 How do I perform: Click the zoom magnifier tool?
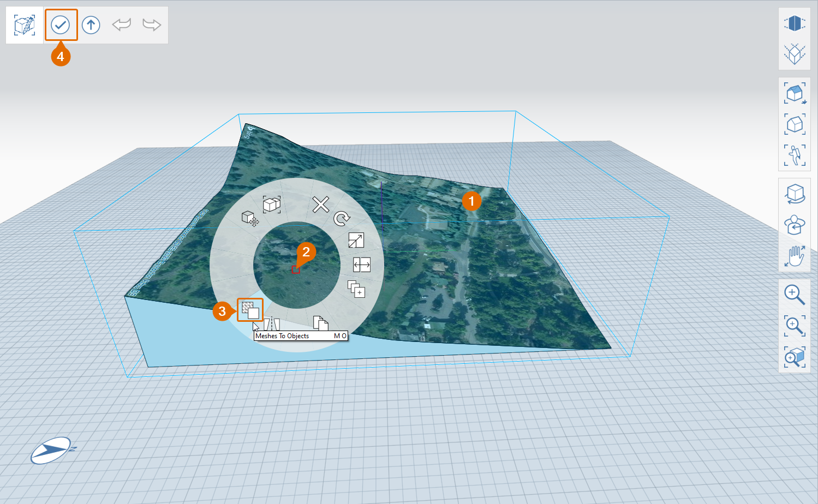pyautogui.click(x=795, y=295)
